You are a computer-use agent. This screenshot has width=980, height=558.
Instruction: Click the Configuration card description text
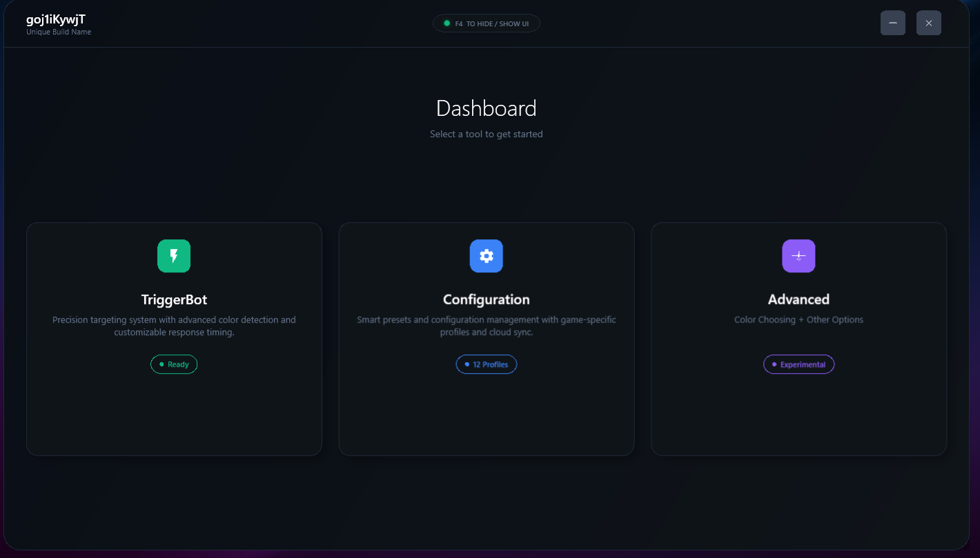coord(487,326)
